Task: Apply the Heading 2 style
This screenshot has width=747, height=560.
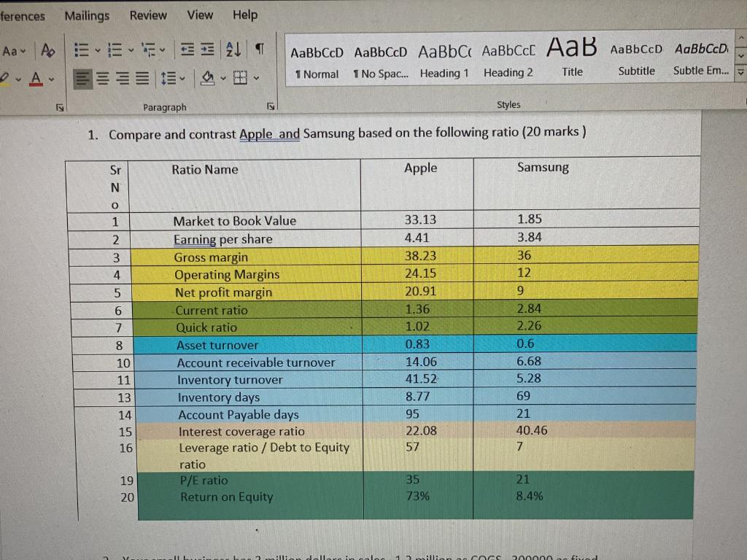Action: pyautogui.click(x=508, y=61)
